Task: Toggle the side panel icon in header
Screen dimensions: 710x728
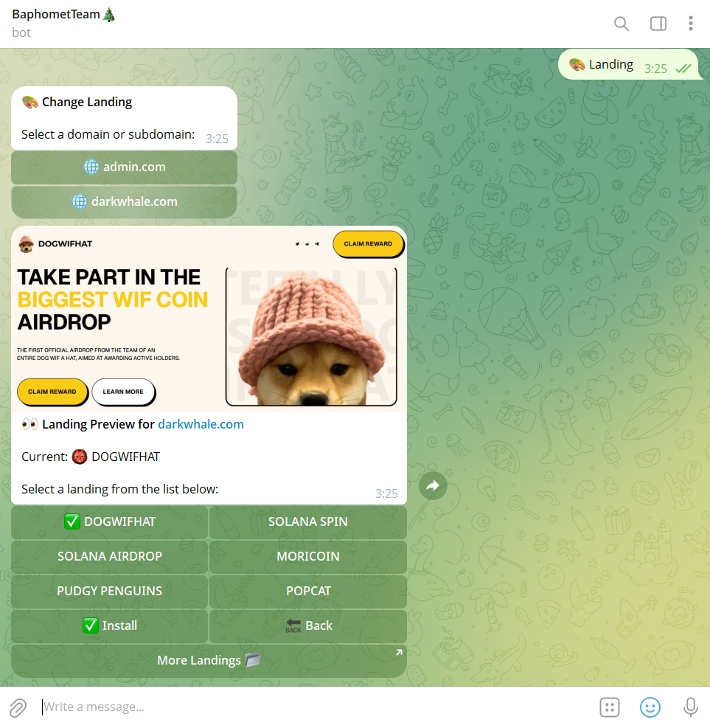Action: (658, 24)
